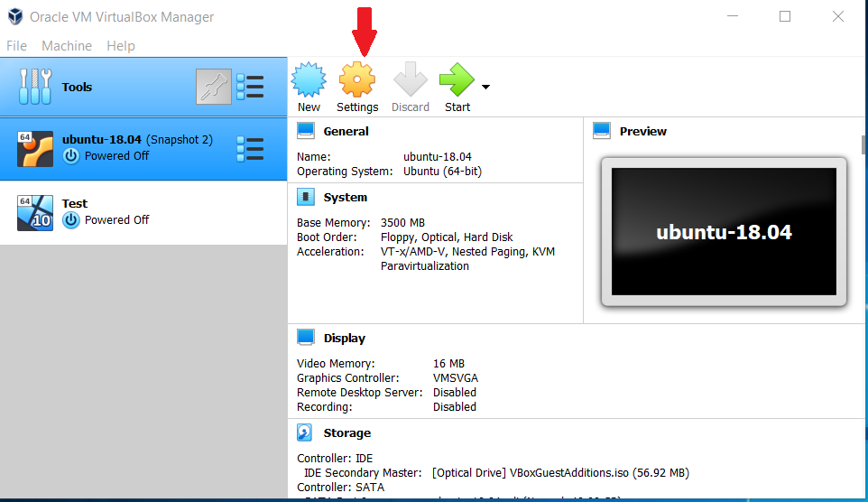Click the System section chip icon

pyautogui.click(x=306, y=197)
